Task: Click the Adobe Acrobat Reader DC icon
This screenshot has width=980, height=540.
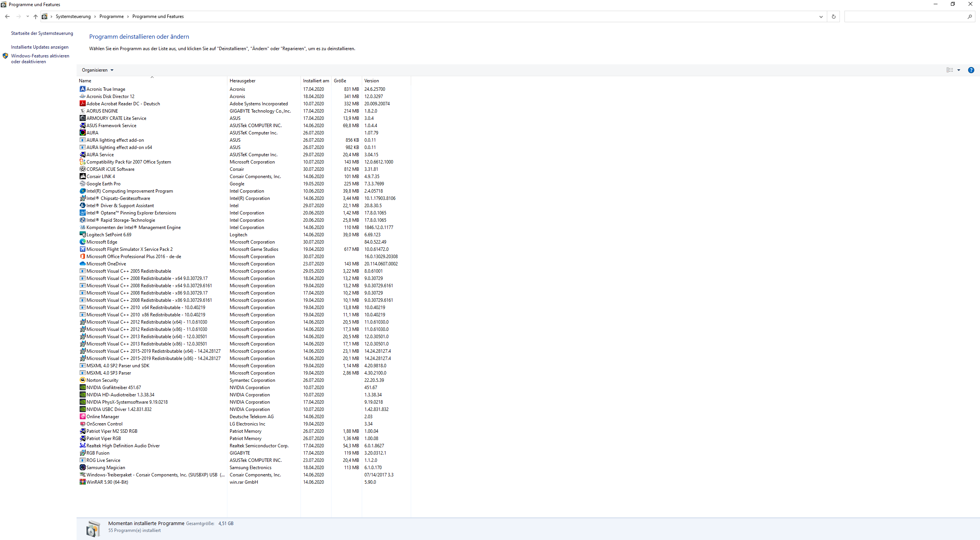Action: (82, 103)
